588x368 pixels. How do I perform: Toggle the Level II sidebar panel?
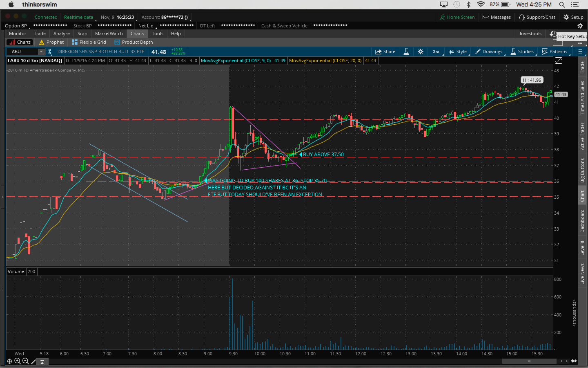pos(582,248)
